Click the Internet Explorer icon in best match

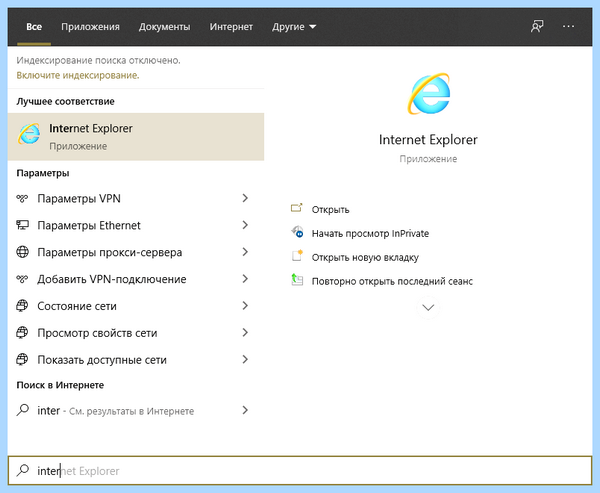[x=29, y=134]
